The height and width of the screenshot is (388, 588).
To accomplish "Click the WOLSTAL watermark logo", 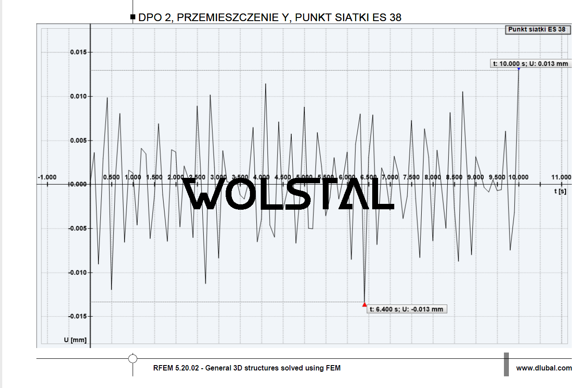I will (290, 194).
